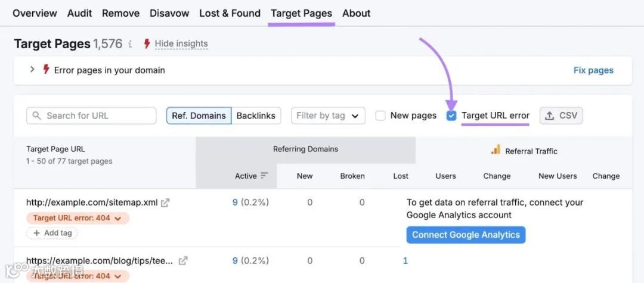Open the Disavow tab

(169, 13)
